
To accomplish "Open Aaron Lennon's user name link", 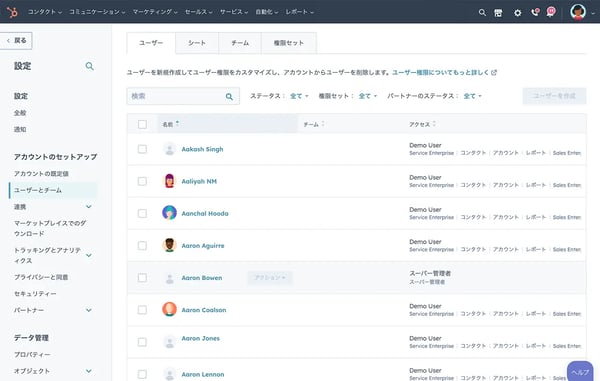I will (203, 374).
